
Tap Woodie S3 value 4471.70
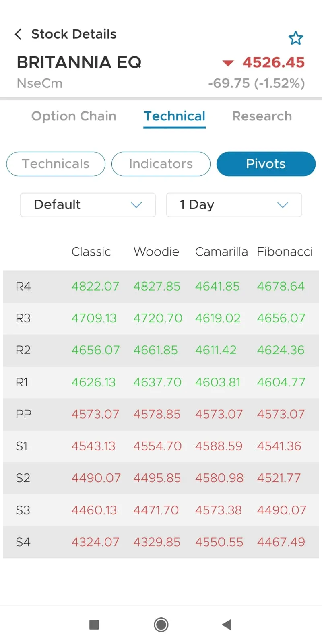(x=156, y=510)
